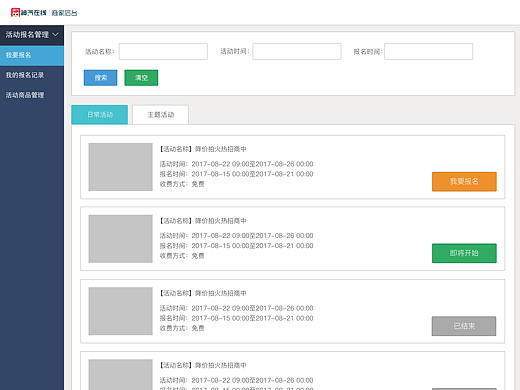Click 商家后台 text in the header
Image resolution: width=520 pixels, height=390 pixels.
click(64, 13)
